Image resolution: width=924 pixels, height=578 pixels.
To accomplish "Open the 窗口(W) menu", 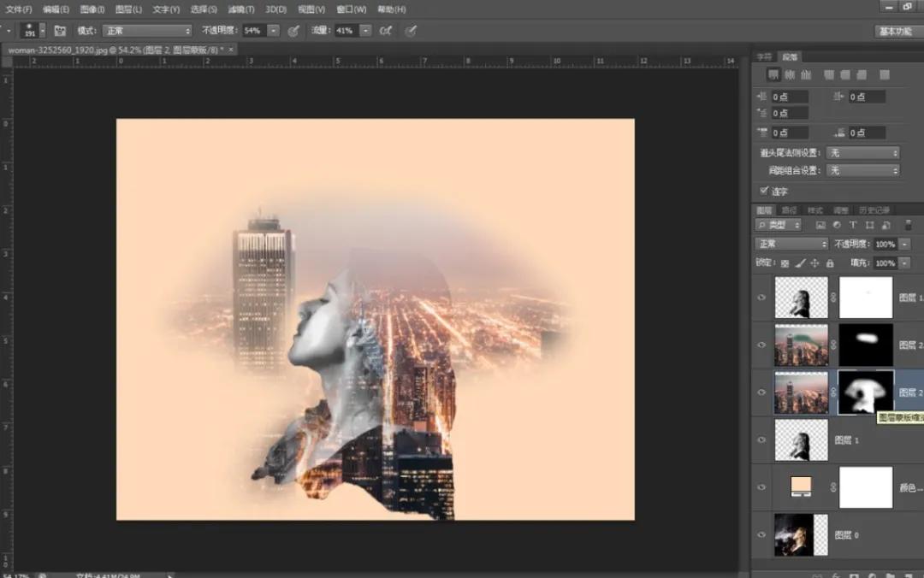I will pos(352,9).
